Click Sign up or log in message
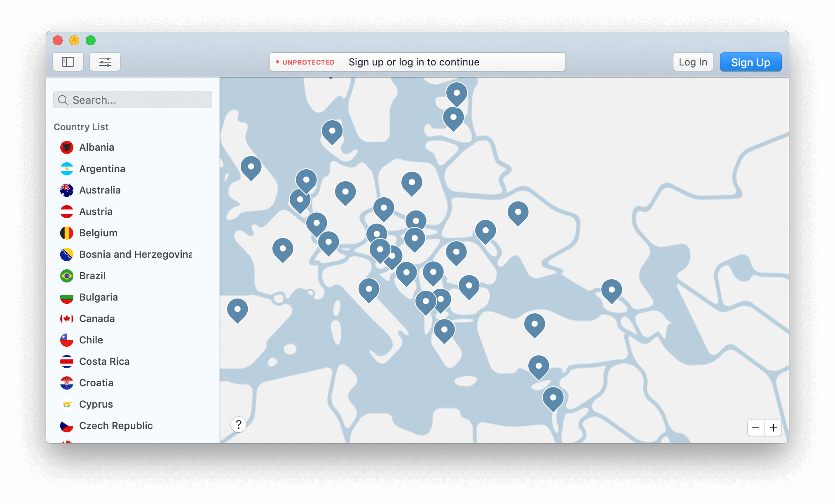835x504 pixels. 414,62
